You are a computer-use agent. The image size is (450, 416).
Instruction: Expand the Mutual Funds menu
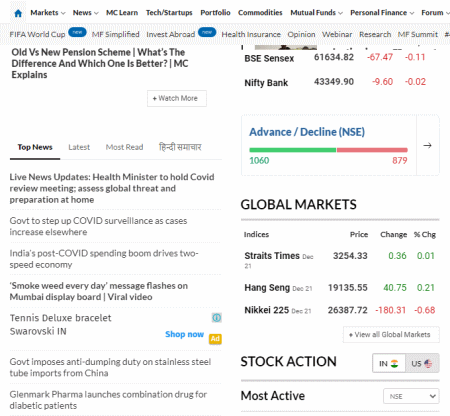pyautogui.click(x=316, y=13)
